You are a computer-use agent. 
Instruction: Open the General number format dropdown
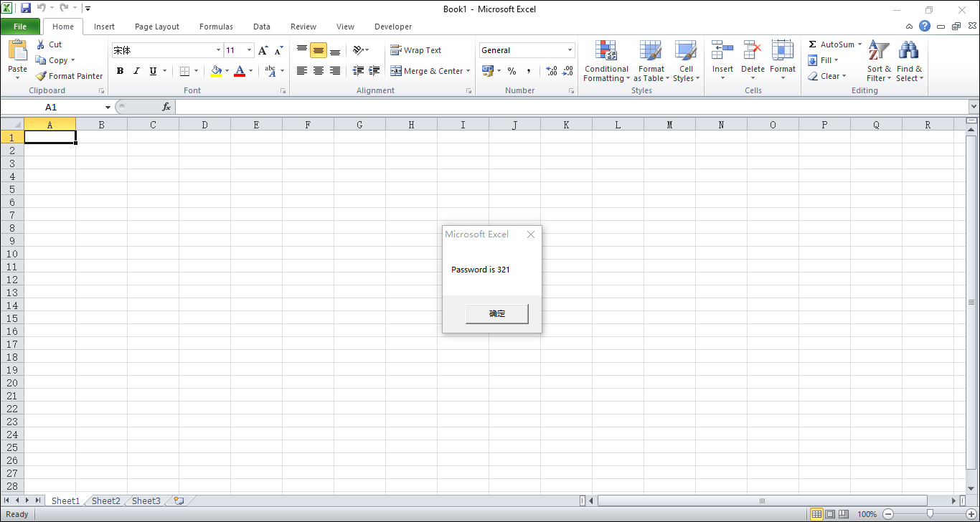[570, 50]
